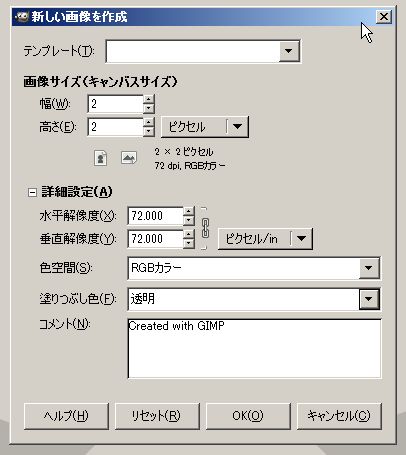Open the ピクセル/in resolution unit dropdown

(x=265, y=239)
